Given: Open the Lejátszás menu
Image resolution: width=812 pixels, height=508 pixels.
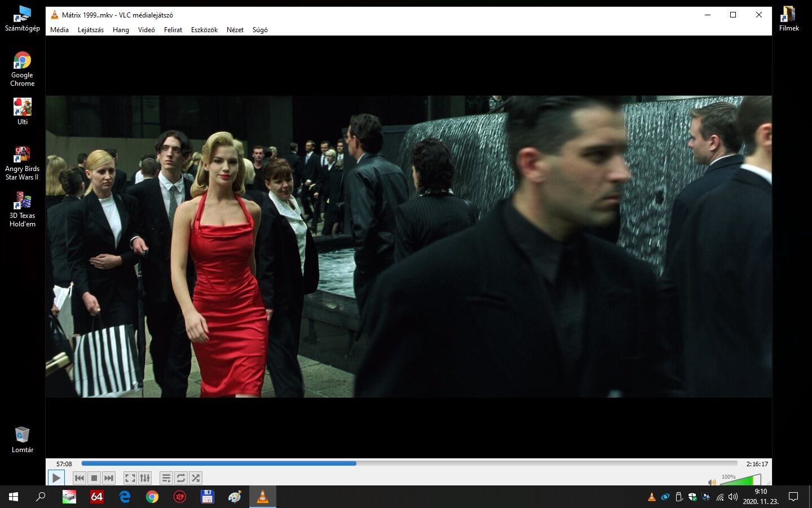Looking at the screenshot, I should tap(91, 30).
